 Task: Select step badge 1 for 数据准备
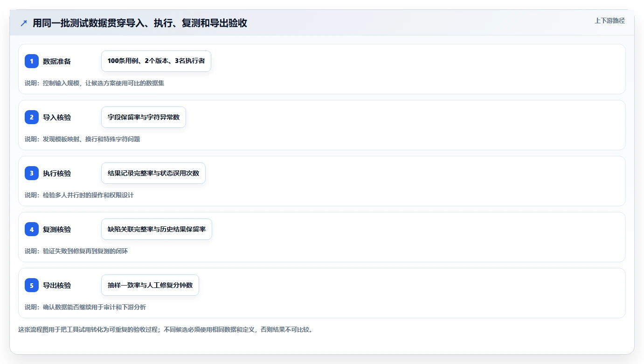click(x=32, y=61)
